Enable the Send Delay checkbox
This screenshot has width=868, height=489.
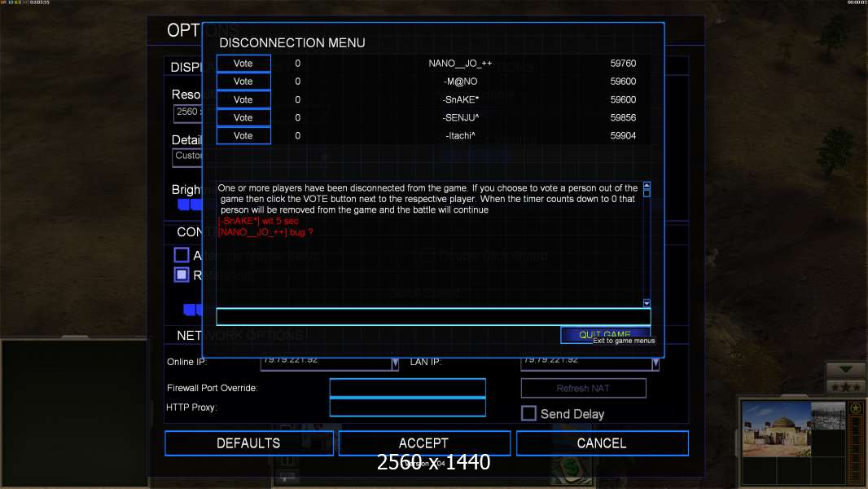tap(528, 413)
